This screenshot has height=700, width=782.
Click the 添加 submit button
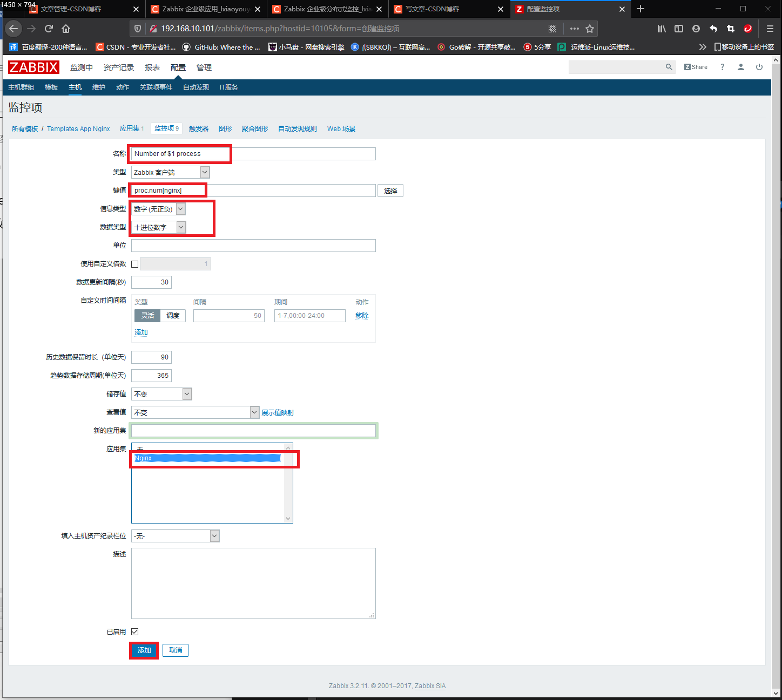tap(144, 650)
